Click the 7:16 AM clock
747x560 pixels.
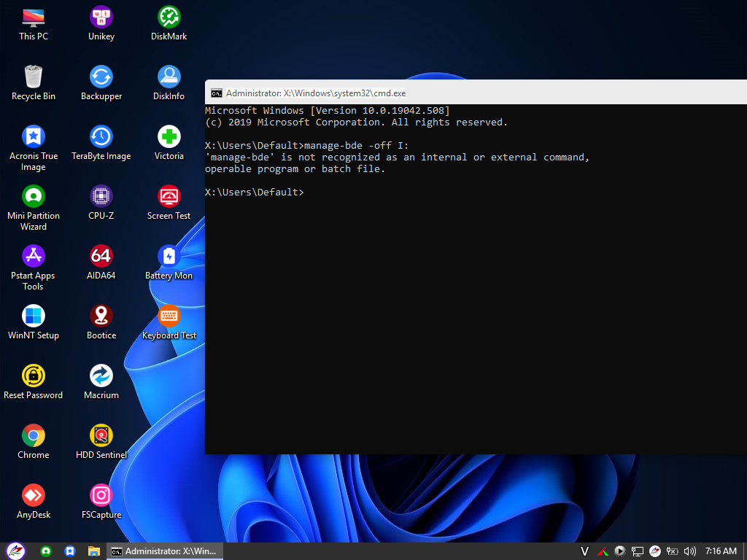[x=721, y=551]
